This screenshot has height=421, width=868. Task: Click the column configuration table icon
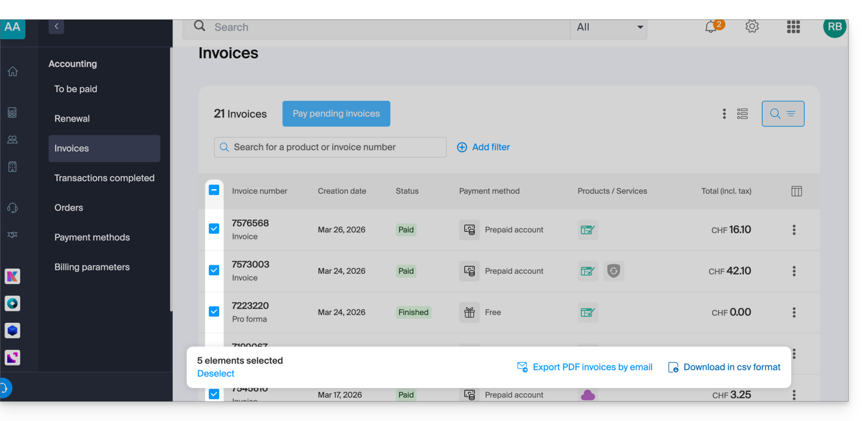[x=796, y=191]
